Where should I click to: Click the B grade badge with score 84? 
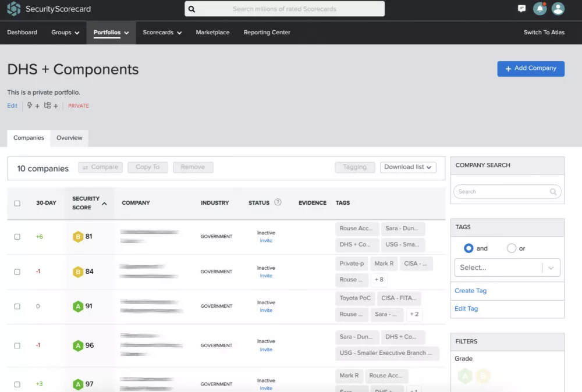pos(78,272)
